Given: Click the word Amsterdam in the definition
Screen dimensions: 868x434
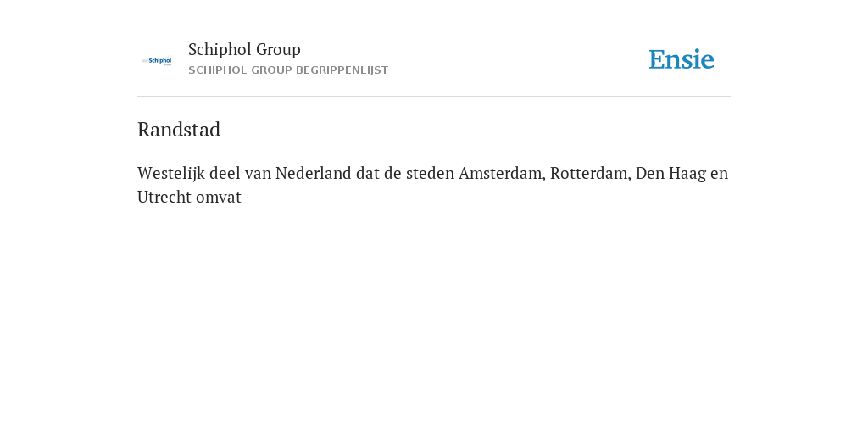Looking at the screenshot, I should click(502, 173).
